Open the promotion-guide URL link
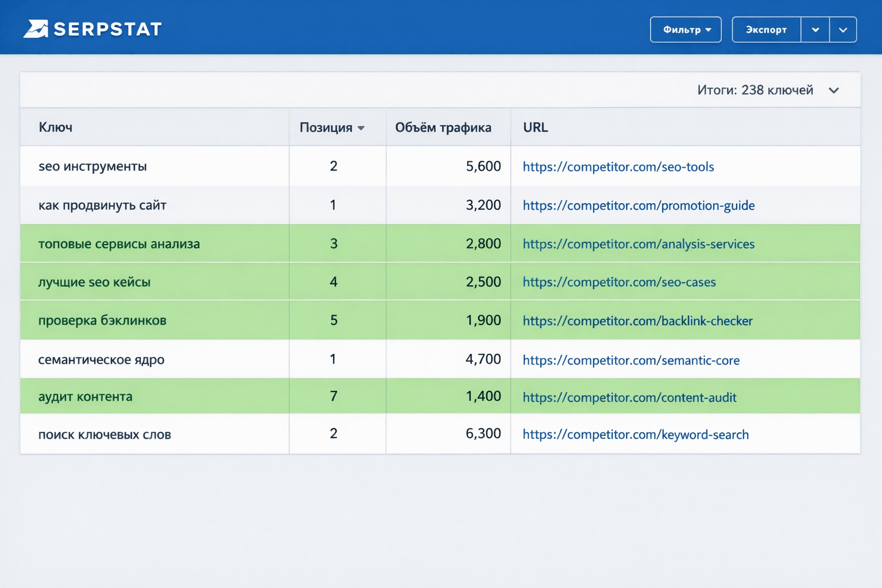 [x=639, y=206]
